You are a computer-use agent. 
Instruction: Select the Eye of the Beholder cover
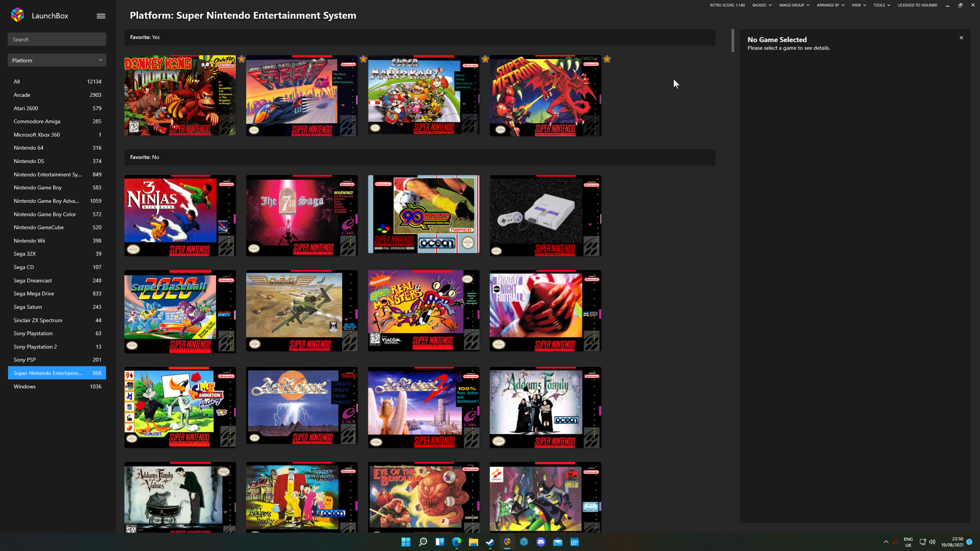pos(423,497)
